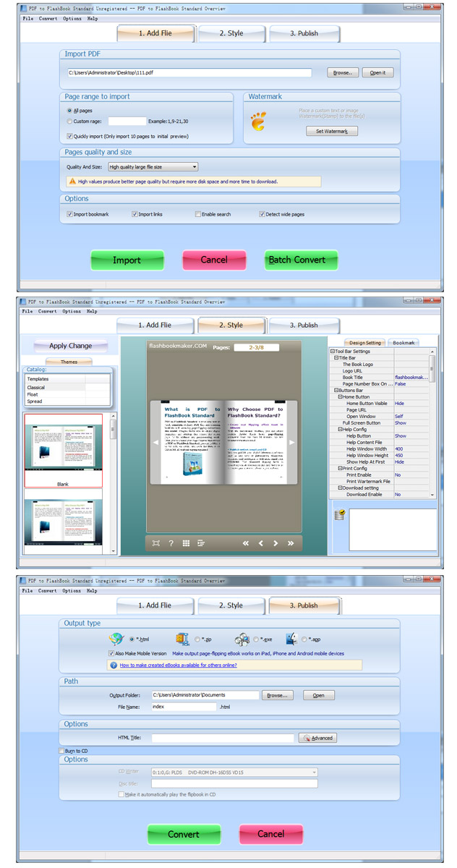Open the Design Setting tab
This screenshot has height=868, width=457.
coord(364,343)
